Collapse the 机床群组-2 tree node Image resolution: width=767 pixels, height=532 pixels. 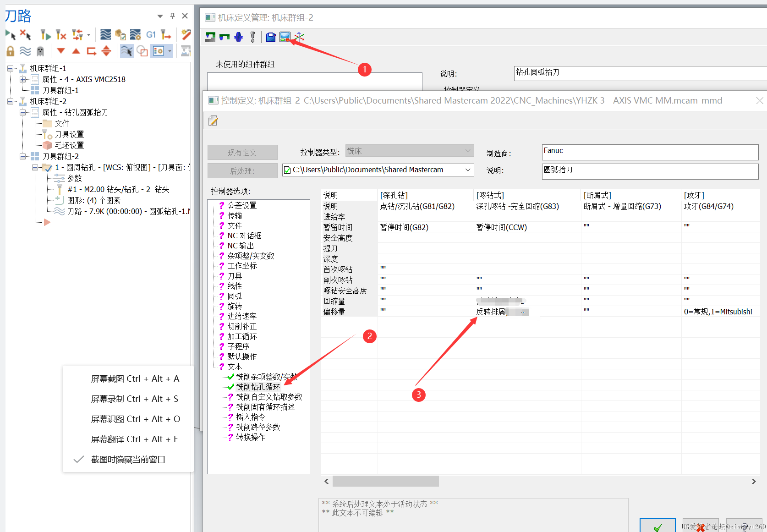pyautogui.click(x=10, y=101)
